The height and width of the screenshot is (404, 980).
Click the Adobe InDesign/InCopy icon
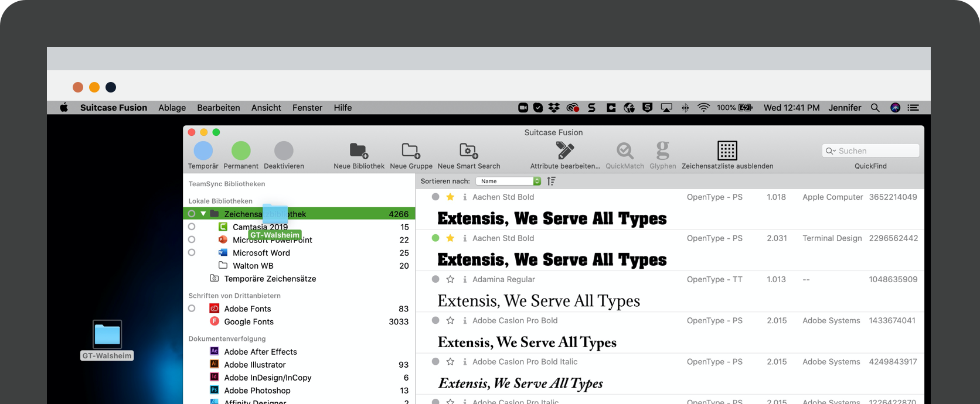pos(215,377)
